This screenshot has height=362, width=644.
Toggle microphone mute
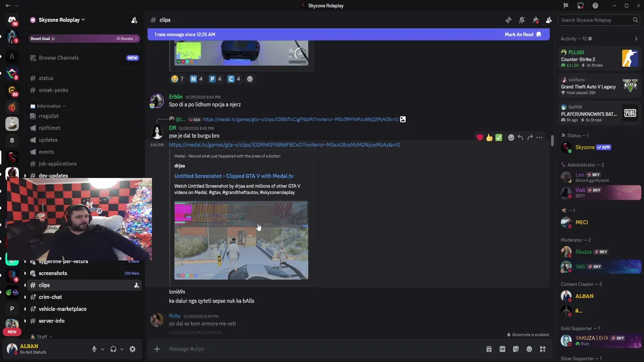pyautogui.click(x=94, y=349)
